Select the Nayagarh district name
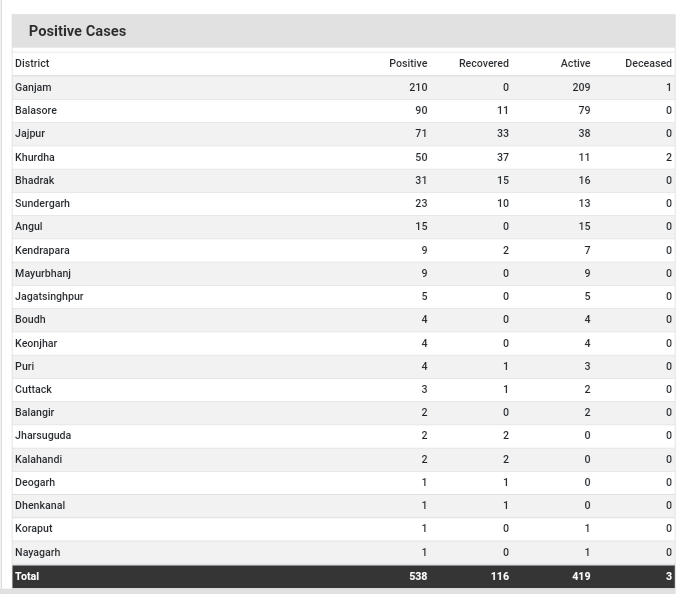 [x=37, y=552]
